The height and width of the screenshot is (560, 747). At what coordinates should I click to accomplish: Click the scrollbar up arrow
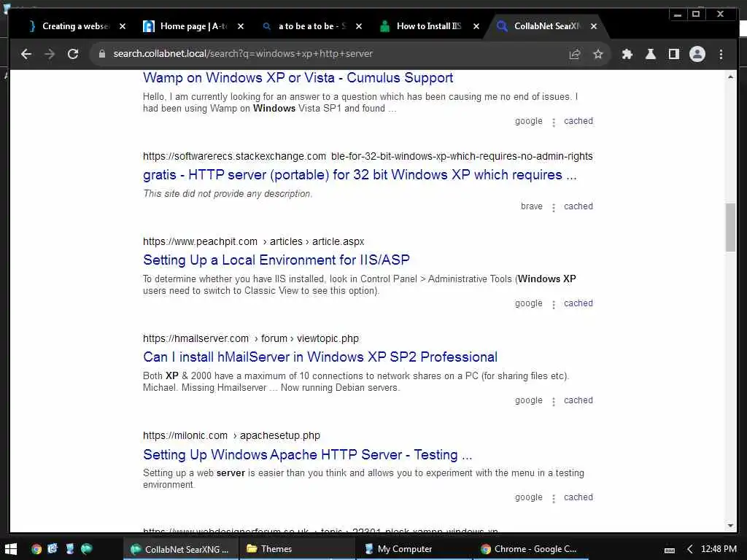click(x=730, y=76)
